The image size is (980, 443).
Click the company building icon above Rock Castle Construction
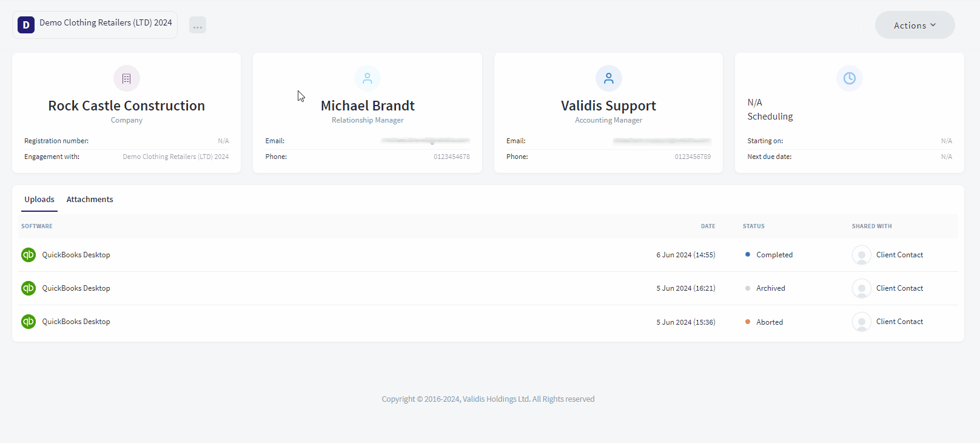[x=126, y=78]
